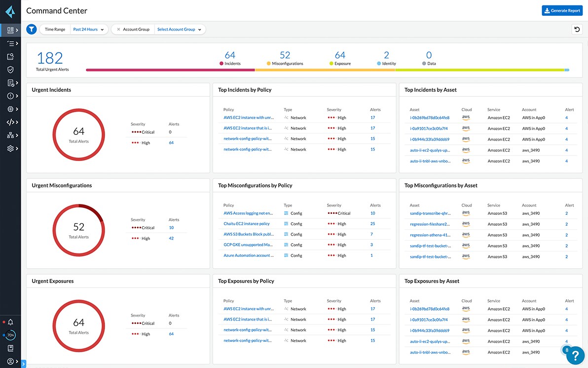
Task: Click the Generate Report button
Action: coord(562,10)
